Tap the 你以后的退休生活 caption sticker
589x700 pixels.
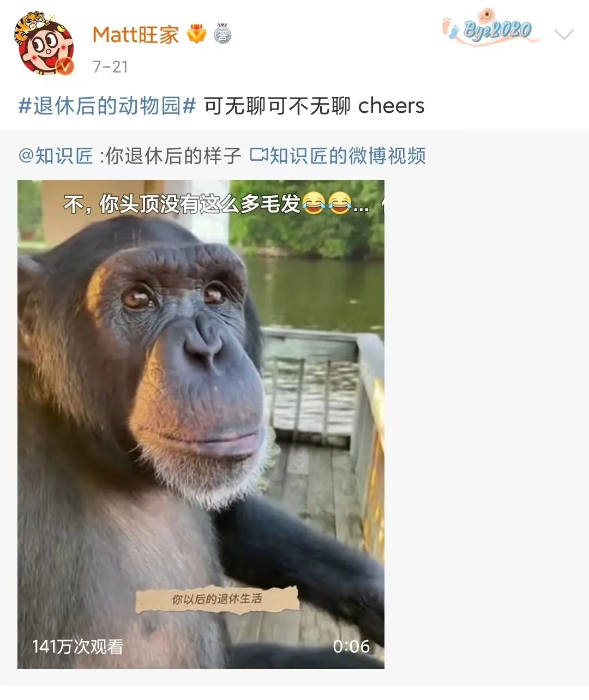[217, 599]
